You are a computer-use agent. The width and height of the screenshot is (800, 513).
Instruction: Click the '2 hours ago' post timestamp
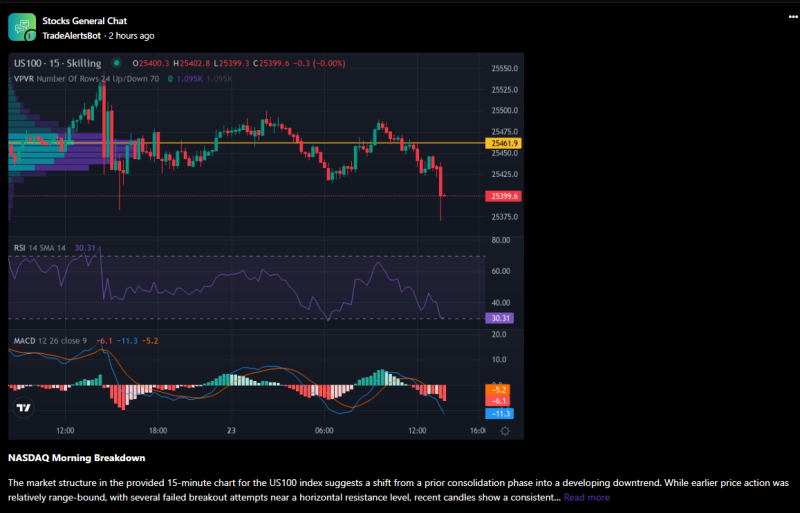tap(131, 35)
